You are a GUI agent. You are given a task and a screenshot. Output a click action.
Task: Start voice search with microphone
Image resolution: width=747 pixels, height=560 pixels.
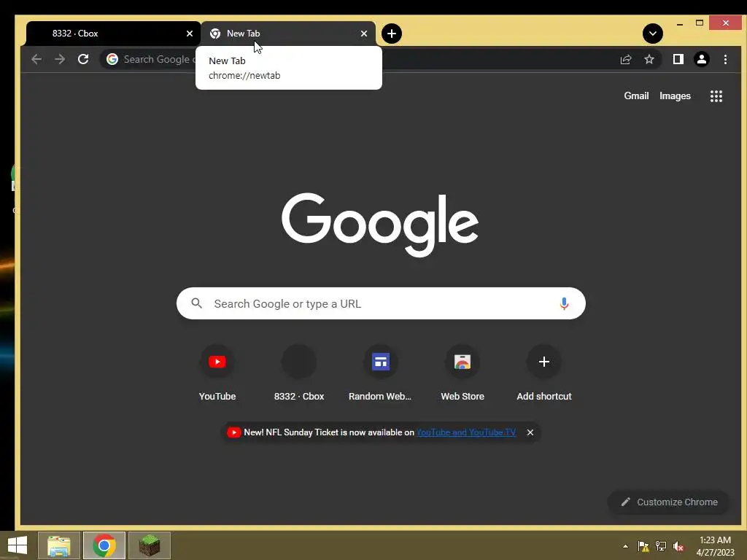(x=564, y=303)
